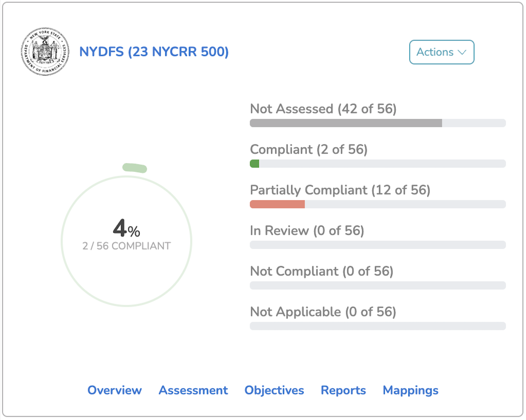Click the 2 / 56 COMPLIANT text
Screen dimensions: 526x420
tap(126, 245)
